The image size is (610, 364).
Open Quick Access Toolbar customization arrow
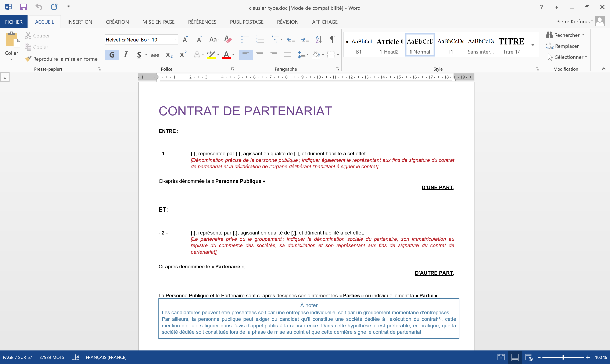68,7
